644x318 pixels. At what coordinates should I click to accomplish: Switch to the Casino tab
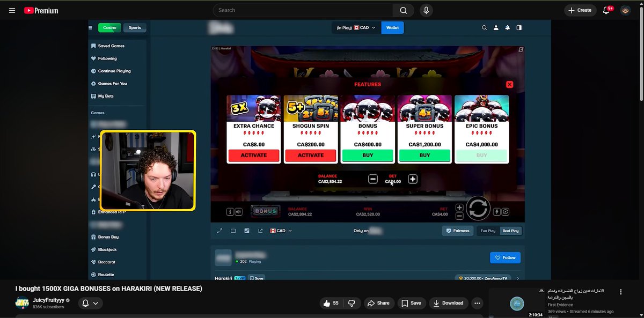pyautogui.click(x=109, y=27)
